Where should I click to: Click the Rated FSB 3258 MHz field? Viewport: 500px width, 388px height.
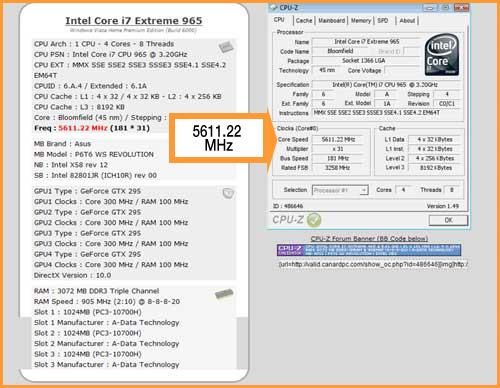pos(338,168)
